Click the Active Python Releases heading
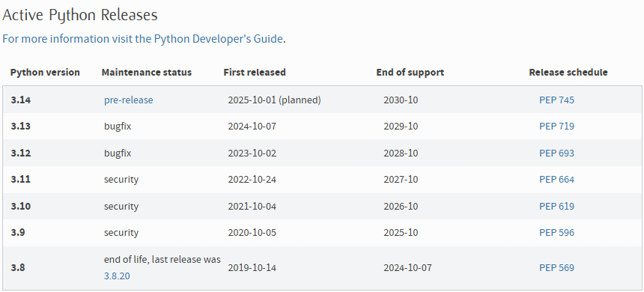 (80, 15)
